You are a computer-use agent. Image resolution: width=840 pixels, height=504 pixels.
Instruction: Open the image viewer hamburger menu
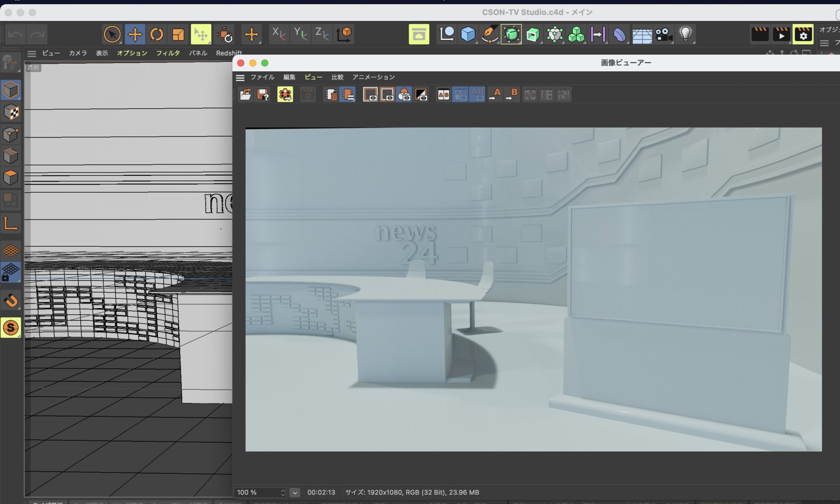click(x=240, y=78)
